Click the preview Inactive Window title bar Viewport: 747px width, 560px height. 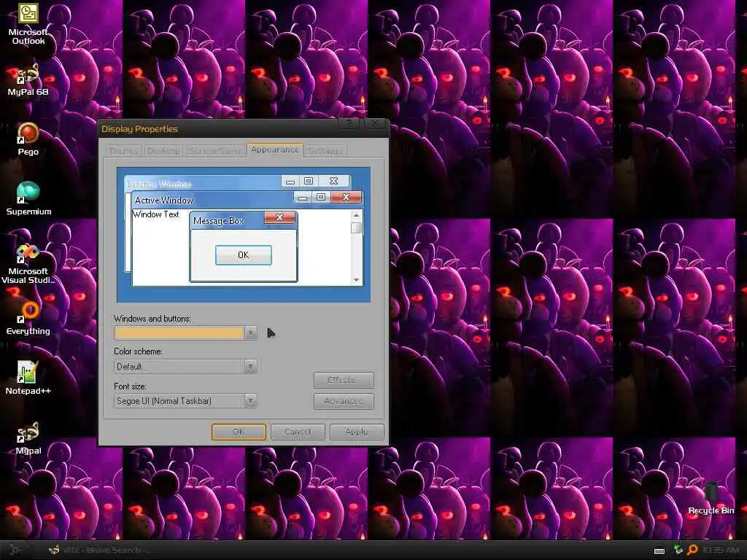click(x=203, y=184)
